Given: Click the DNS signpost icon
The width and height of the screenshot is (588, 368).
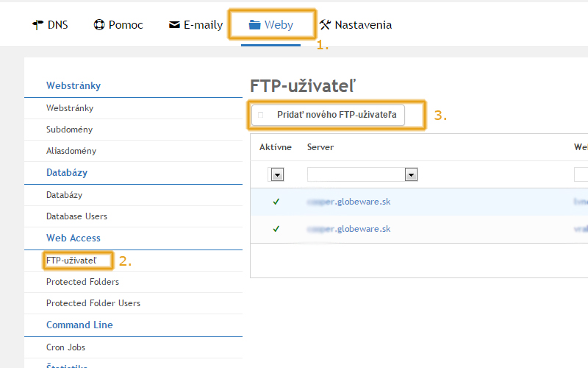Looking at the screenshot, I should [x=38, y=25].
